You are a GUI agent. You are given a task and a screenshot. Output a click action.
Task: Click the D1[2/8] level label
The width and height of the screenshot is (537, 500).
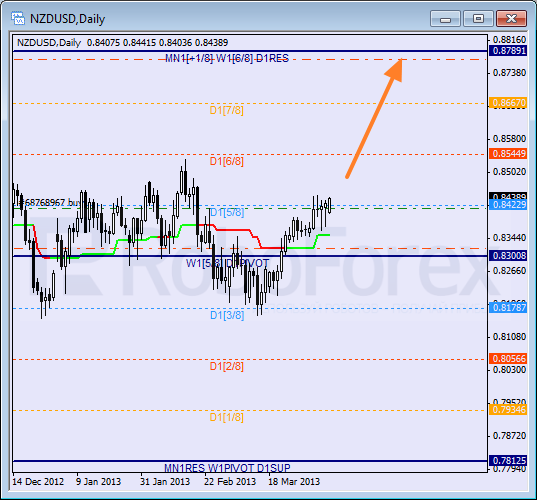tap(227, 366)
